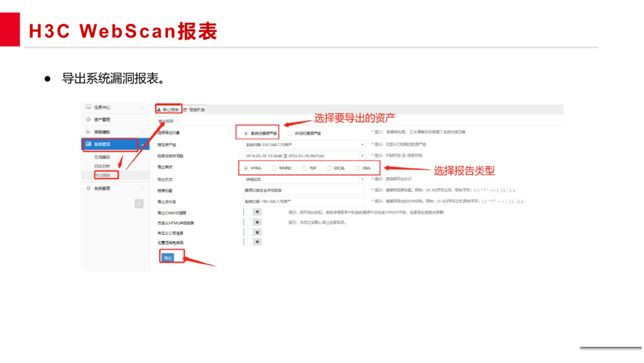Click the icon beside 报表列表 tab

click(x=185, y=110)
